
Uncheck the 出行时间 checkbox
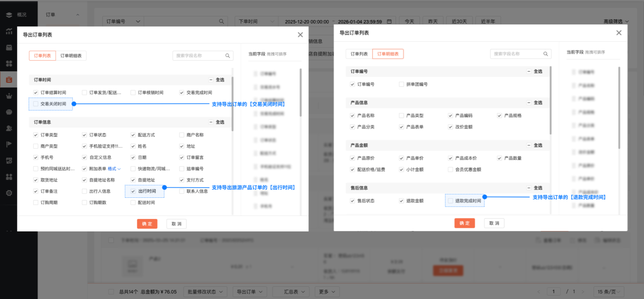coord(133,191)
